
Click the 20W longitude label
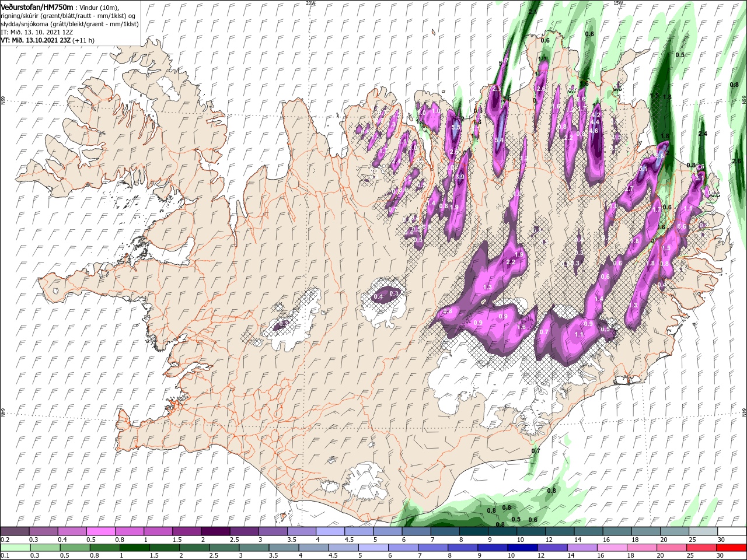[x=310, y=3]
